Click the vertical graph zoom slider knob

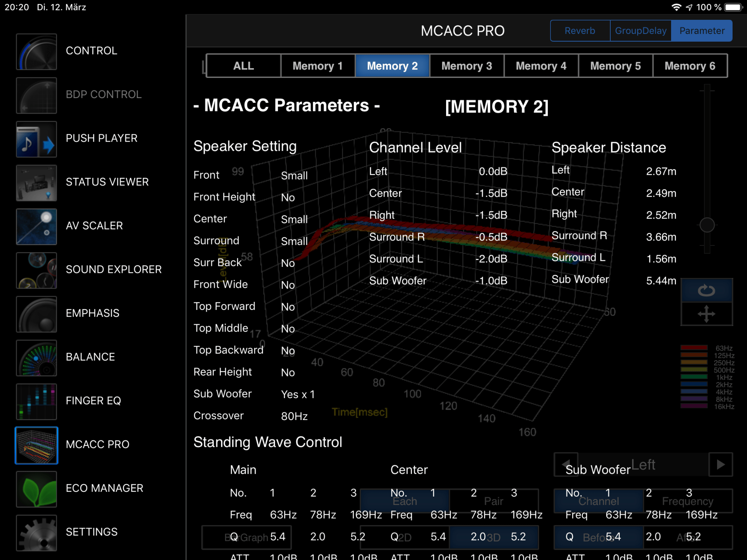706,225
